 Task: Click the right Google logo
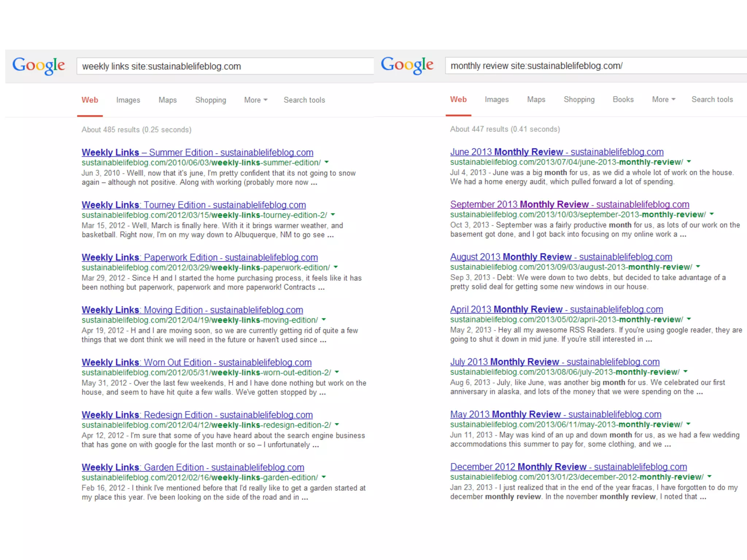(x=407, y=65)
